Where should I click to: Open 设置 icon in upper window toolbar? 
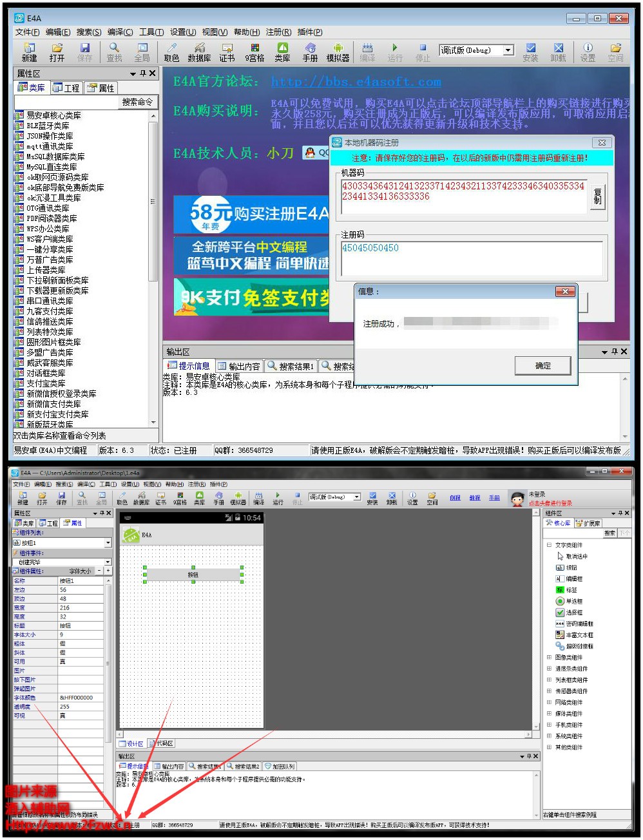pyautogui.click(x=588, y=52)
